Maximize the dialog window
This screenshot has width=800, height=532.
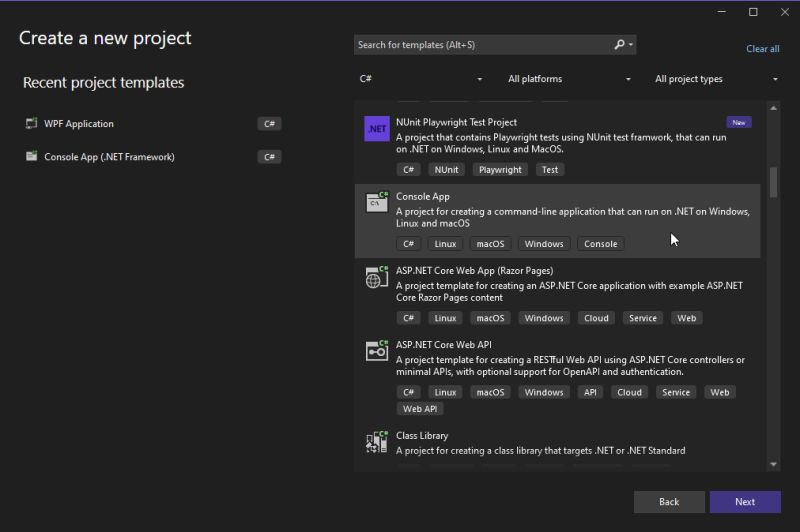[x=753, y=12]
